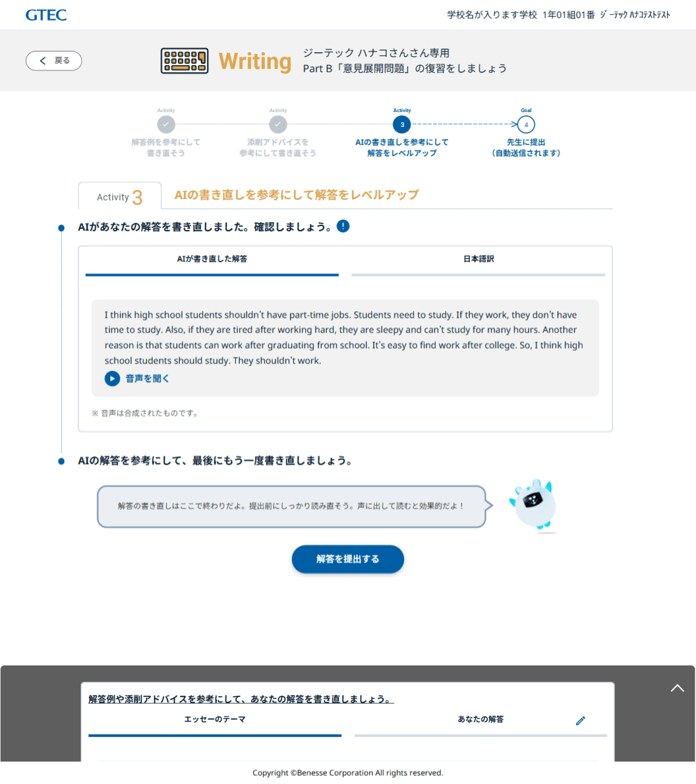Viewport: 696px width, 784px height.
Task: Play audio with the 音声を聞く play icon
Action: pyautogui.click(x=112, y=378)
